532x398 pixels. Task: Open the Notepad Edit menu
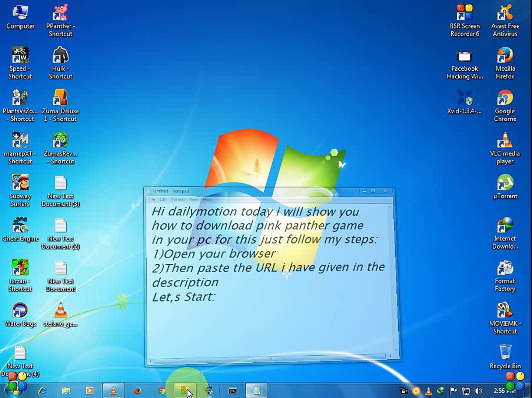(163, 199)
